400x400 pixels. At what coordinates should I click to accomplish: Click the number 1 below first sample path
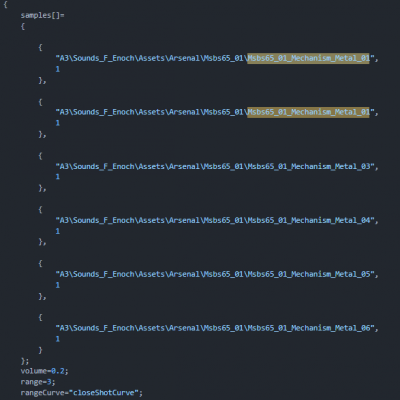click(x=58, y=69)
